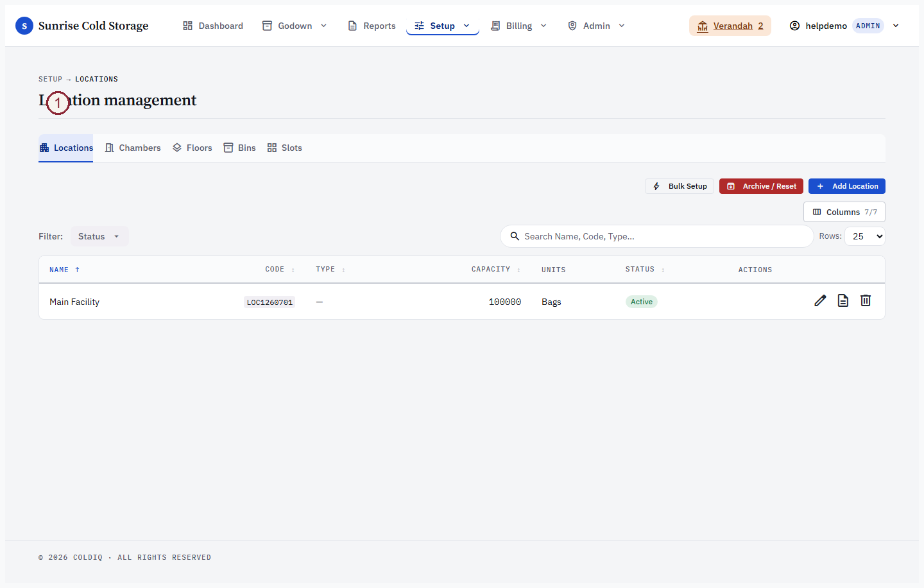
Task: Click the Bulk Setup button
Action: [x=680, y=186]
